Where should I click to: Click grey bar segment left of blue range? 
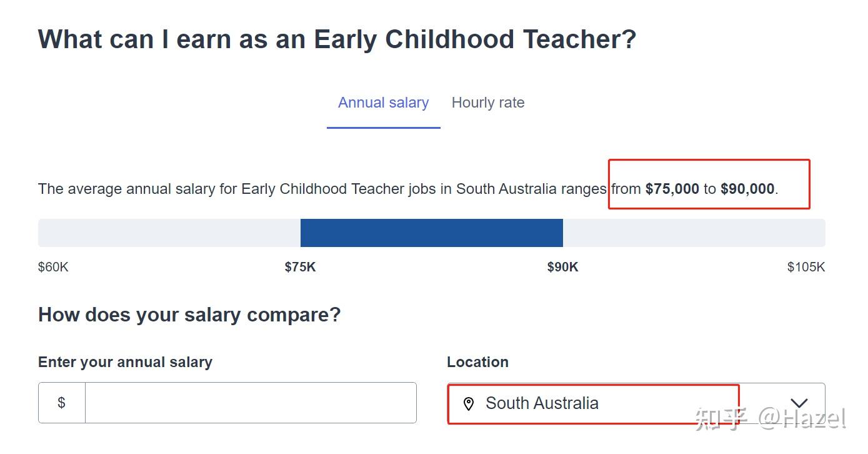(169, 233)
